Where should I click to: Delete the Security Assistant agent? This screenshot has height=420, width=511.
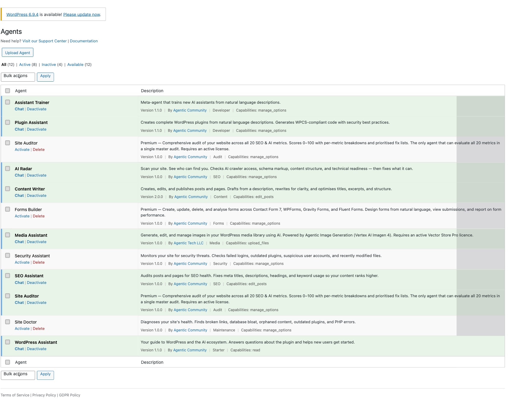coord(39,262)
